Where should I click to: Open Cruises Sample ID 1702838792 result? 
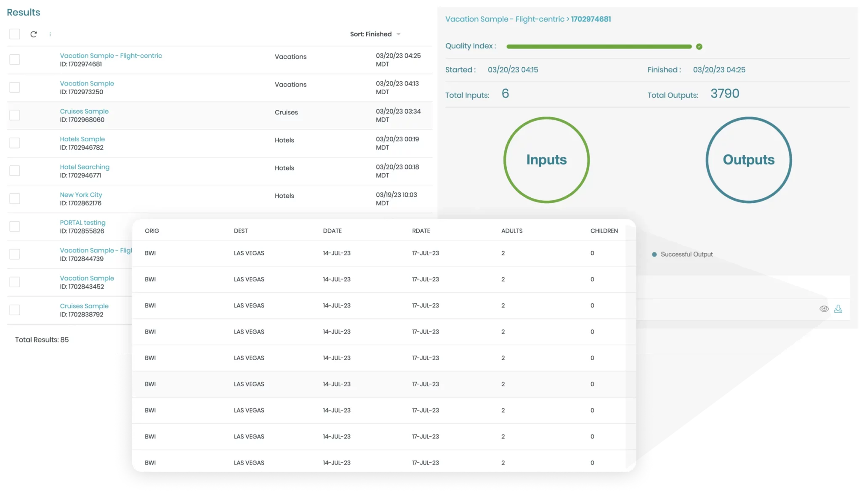84,306
